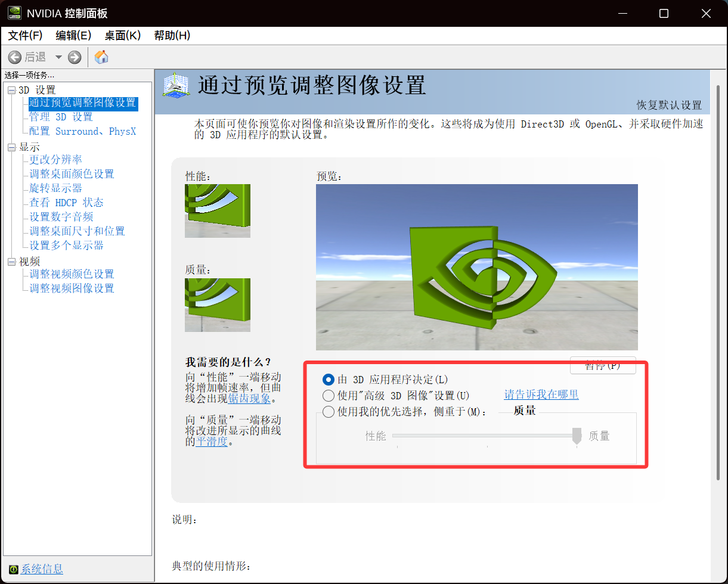Screen dimensions: 728x584
Task: Collapse the 3D 设置 tree node
Action: click(11, 90)
